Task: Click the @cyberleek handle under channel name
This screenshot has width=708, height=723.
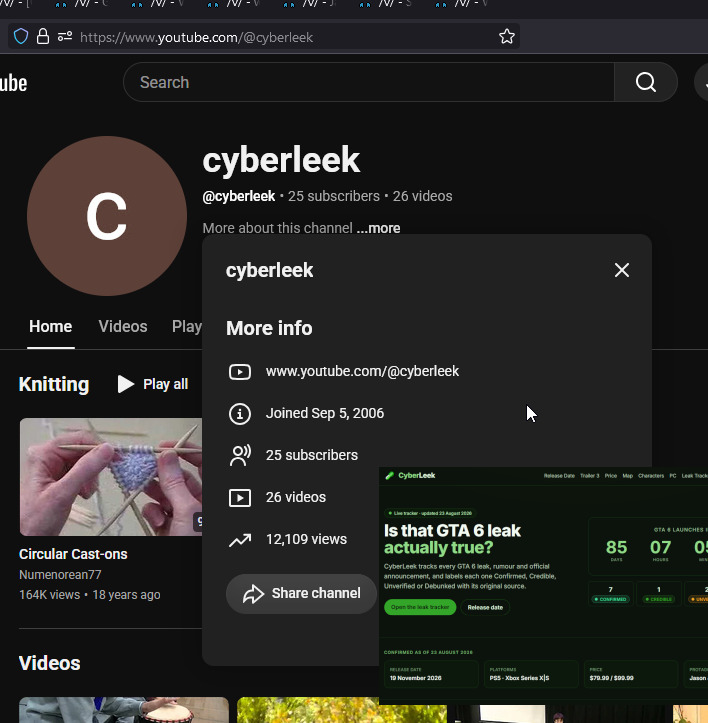Action: click(x=238, y=196)
